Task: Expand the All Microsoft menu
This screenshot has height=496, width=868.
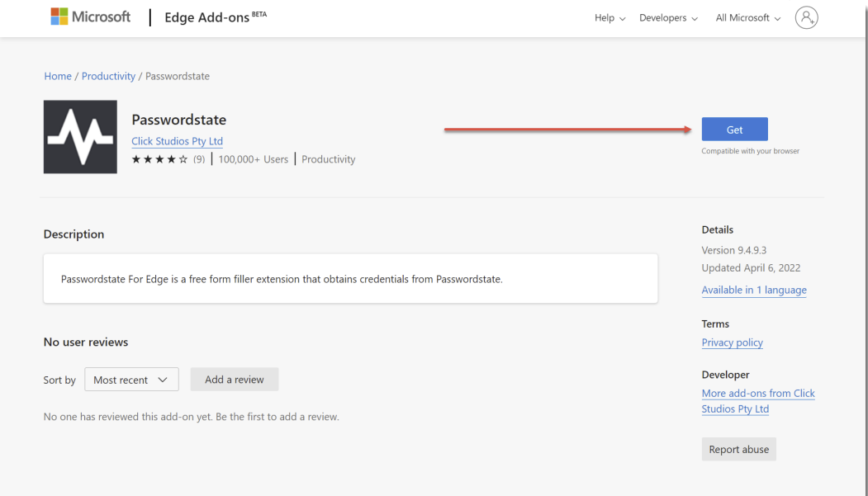Action: pyautogui.click(x=748, y=17)
